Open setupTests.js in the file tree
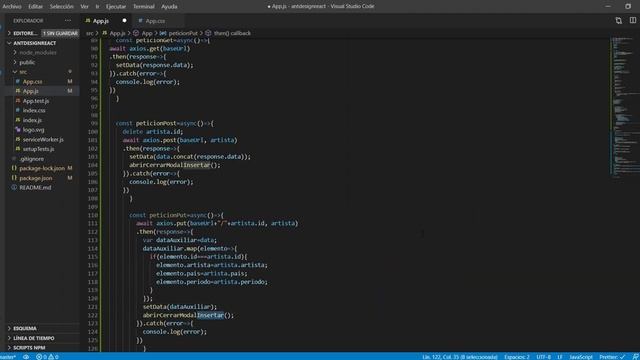Screen dimensions: 640x360 click(38, 149)
